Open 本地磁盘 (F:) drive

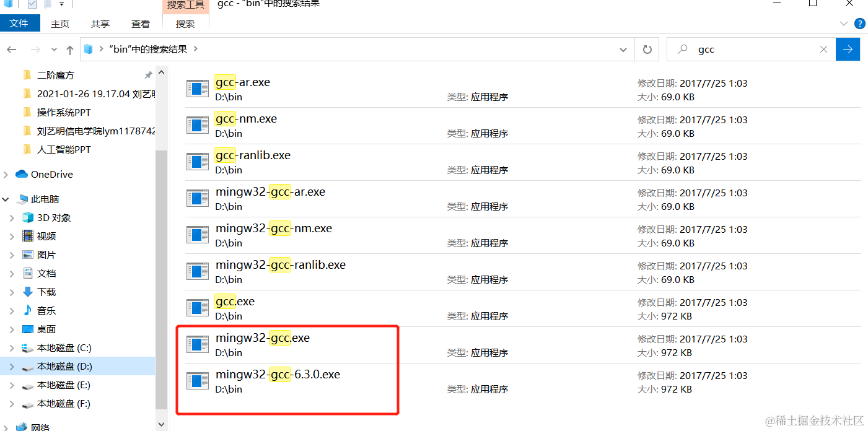(64, 403)
